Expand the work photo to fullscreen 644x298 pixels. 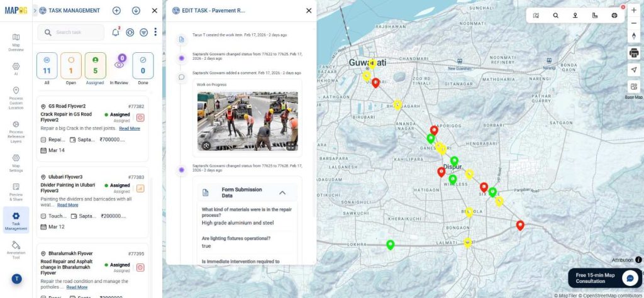[291, 145]
